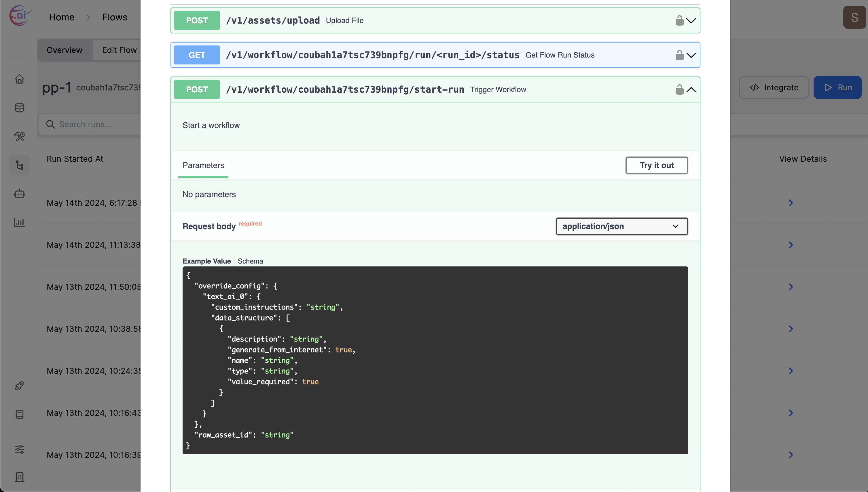Click the .ai logo in top corner

tap(20, 16)
